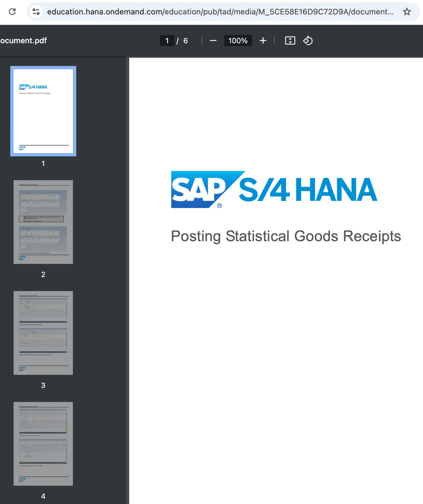Click the current page number field

(x=167, y=41)
